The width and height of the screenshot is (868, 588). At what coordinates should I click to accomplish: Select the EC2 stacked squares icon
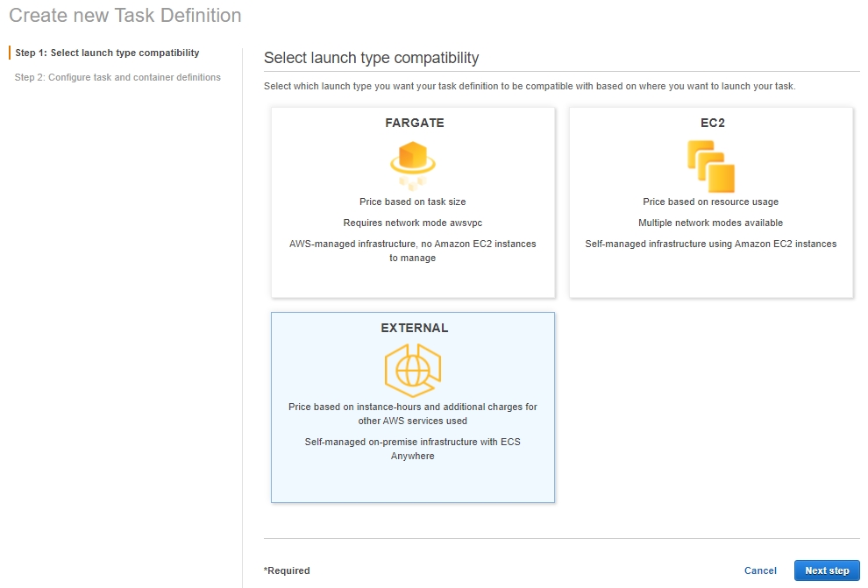coord(711,166)
